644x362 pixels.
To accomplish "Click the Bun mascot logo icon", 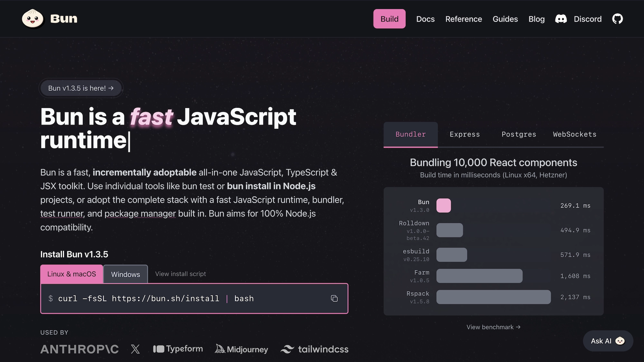I will click(x=33, y=19).
